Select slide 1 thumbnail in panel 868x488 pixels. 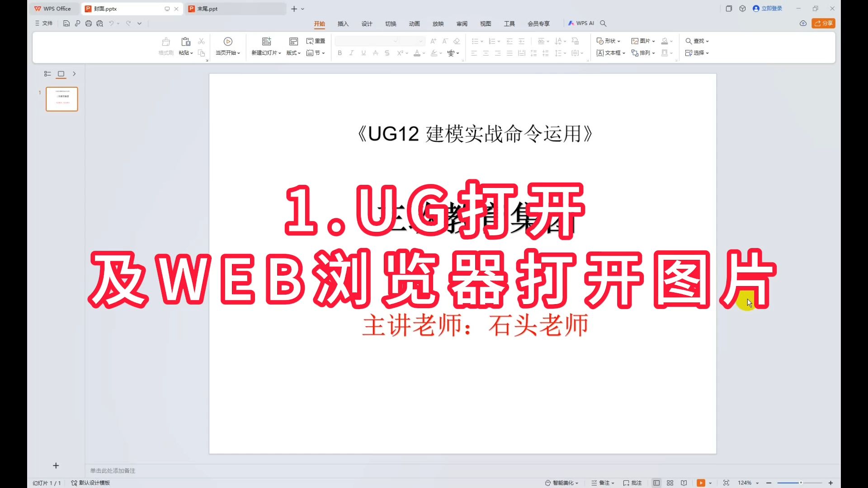click(x=62, y=99)
